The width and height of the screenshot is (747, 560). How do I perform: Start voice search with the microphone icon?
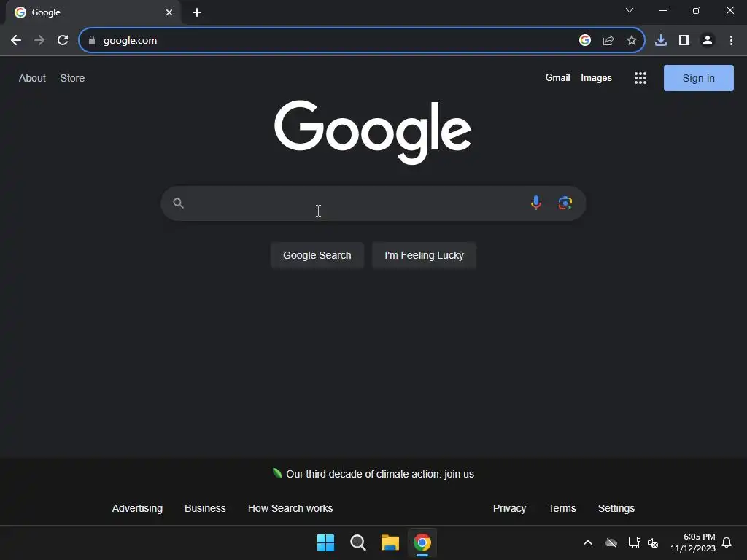pyautogui.click(x=536, y=203)
